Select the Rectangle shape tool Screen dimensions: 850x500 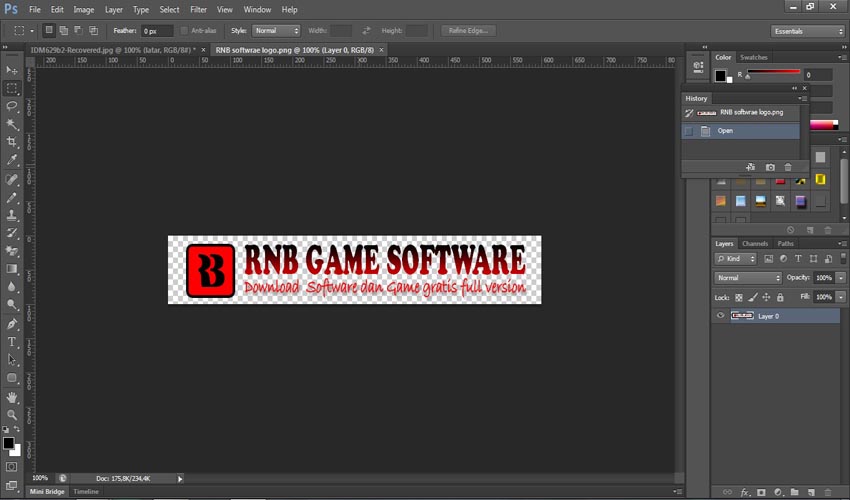click(12, 378)
